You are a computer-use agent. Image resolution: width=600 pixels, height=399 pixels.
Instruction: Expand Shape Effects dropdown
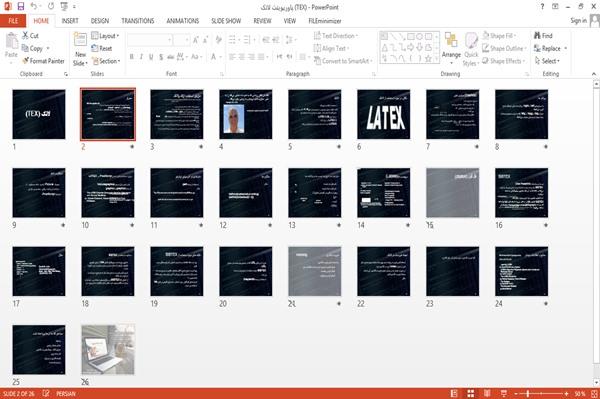pyautogui.click(x=504, y=61)
